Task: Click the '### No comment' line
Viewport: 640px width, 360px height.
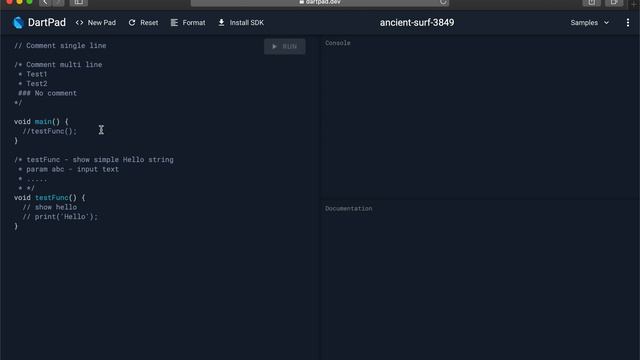Action: pyautogui.click(x=47, y=93)
